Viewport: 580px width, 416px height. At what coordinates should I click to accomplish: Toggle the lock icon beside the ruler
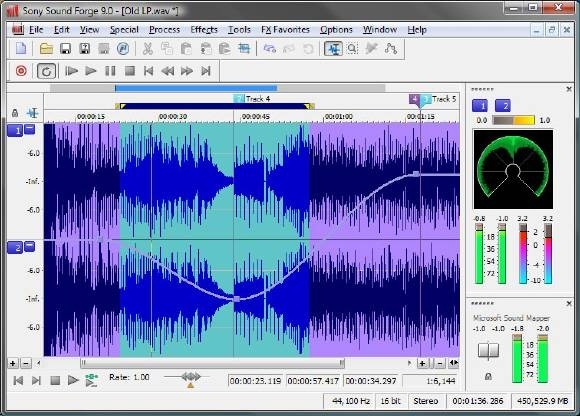(15, 113)
